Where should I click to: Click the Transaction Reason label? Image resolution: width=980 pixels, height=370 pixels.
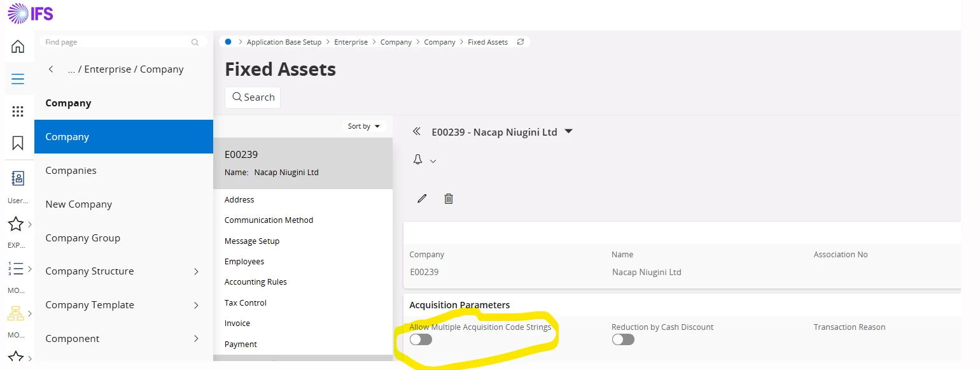click(x=849, y=327)
